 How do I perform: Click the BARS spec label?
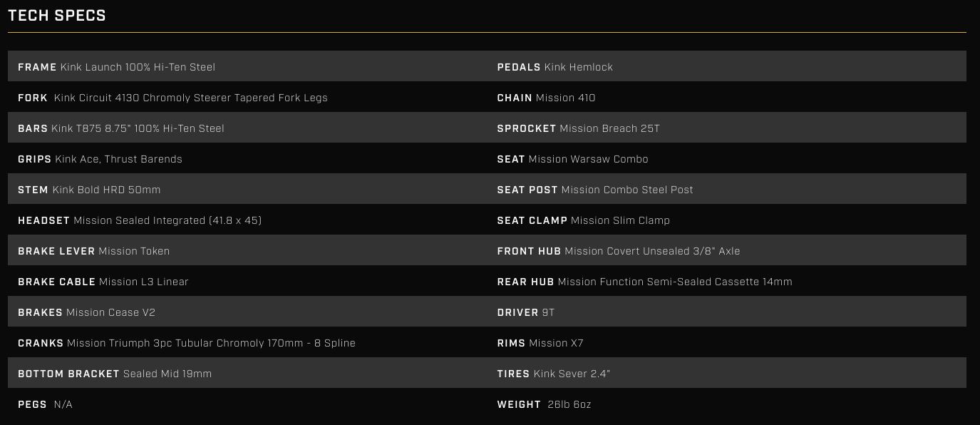coord(33,128)
